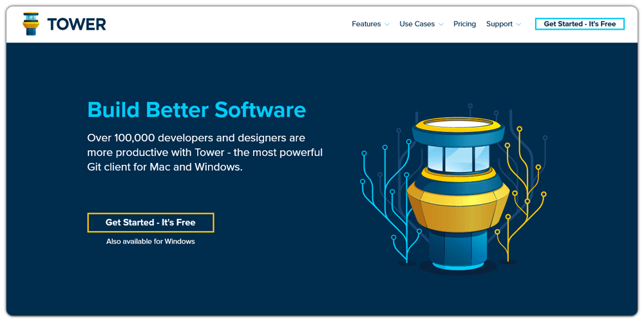644x322 pixels.
Task: Click the yellow-outlined Get Started - It's Free button
Action: pos(150,222)
